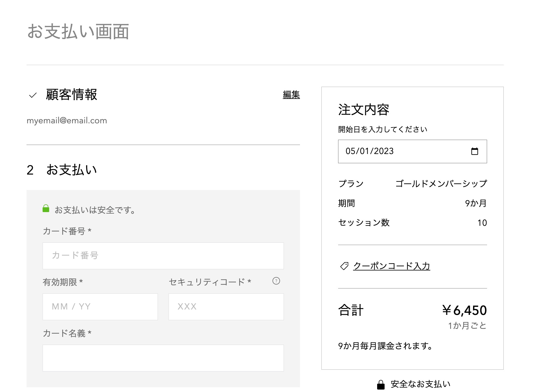Click the 注文内容 heading

(364, 110)
